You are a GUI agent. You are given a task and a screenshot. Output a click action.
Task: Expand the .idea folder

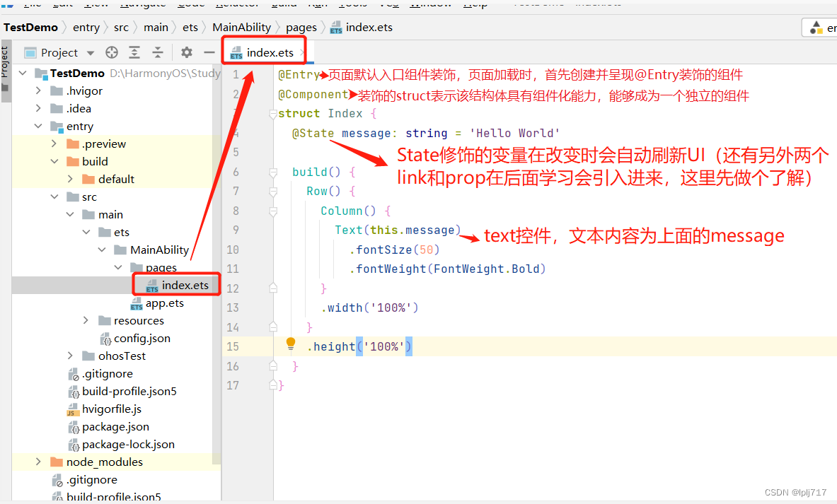pos(38,108)
